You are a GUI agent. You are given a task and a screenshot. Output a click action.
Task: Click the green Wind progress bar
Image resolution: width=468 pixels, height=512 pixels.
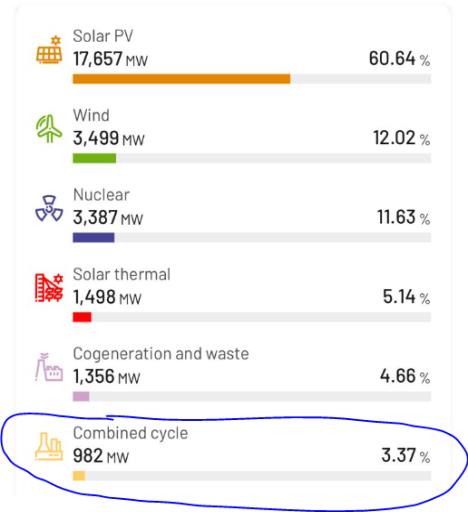pyautogui.click(x=94, y=158)
